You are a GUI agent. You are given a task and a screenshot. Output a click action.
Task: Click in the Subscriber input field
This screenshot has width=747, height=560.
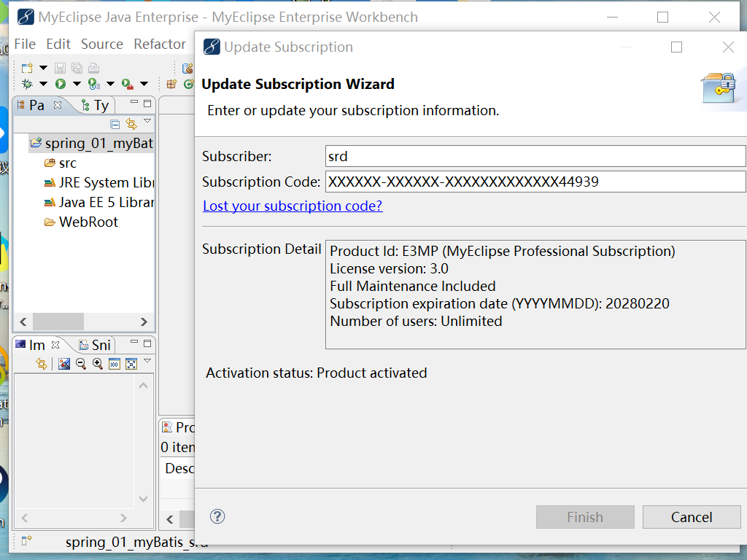coord(535,156)
